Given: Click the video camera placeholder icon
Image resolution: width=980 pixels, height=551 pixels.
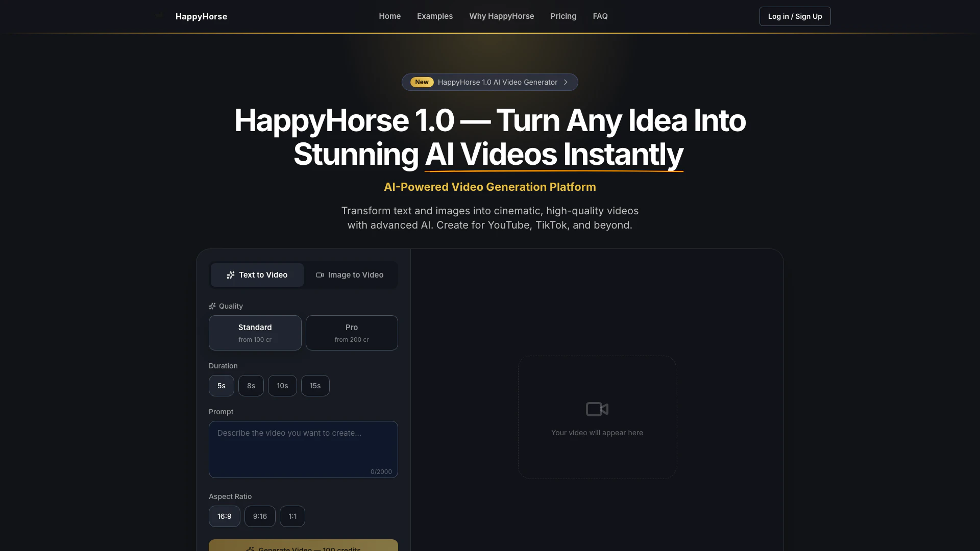Looking at the screenshot, I should pyautogui.click(x=597, y=409).
